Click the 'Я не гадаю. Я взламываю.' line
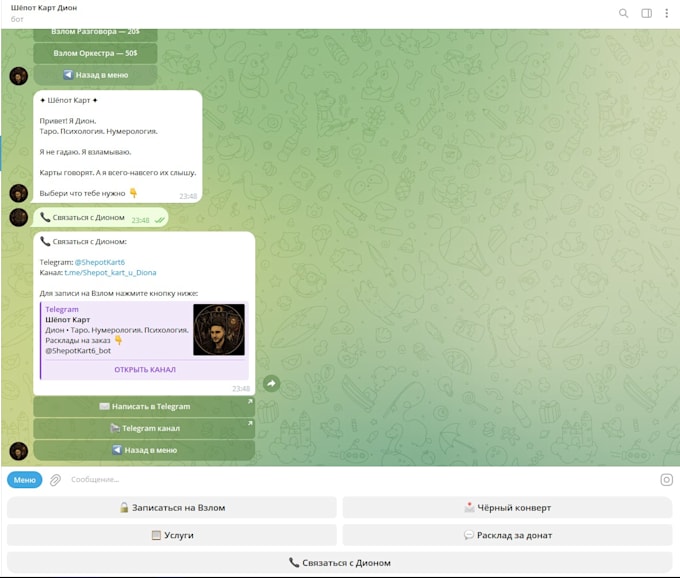 coord(85,152)
